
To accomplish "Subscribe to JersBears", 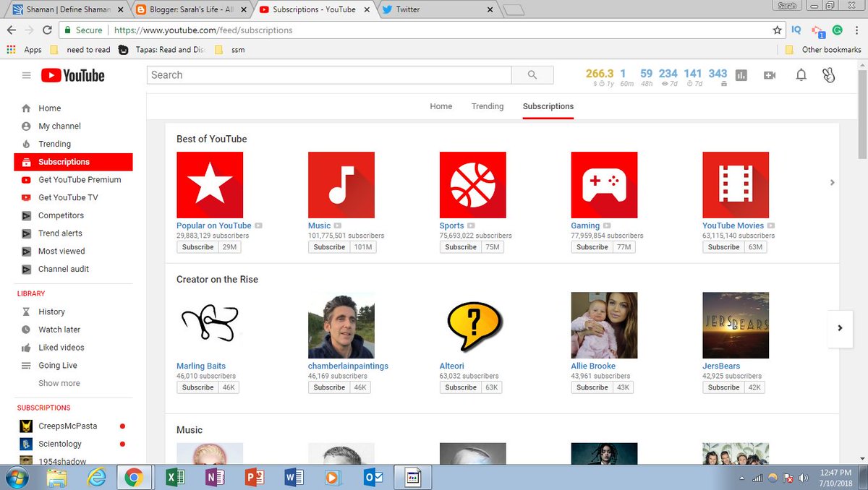I will pyautogui.click(x=723, y=387).
